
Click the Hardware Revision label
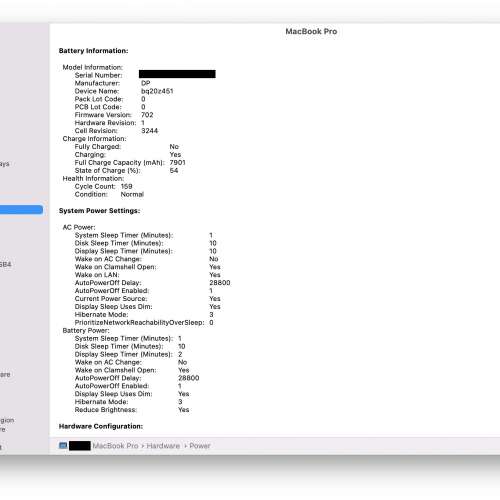105,123
